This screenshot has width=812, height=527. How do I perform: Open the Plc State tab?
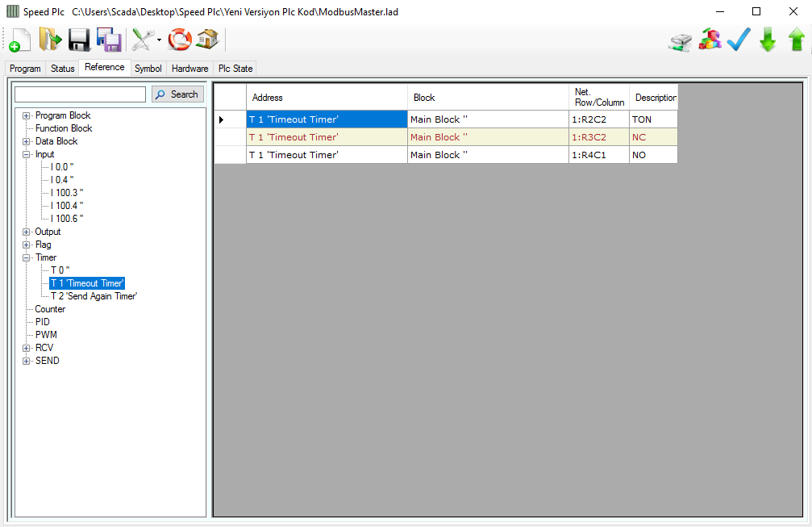tap(235, 69)
